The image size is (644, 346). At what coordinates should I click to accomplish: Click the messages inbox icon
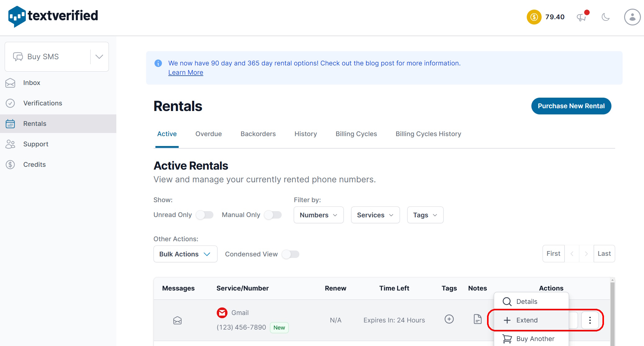177,321
